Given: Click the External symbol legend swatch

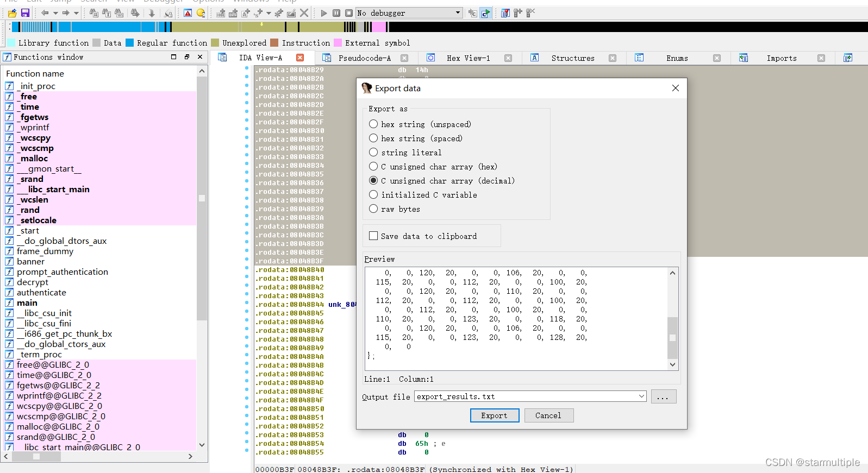Looking at the screenshot, I should (338, 43).
